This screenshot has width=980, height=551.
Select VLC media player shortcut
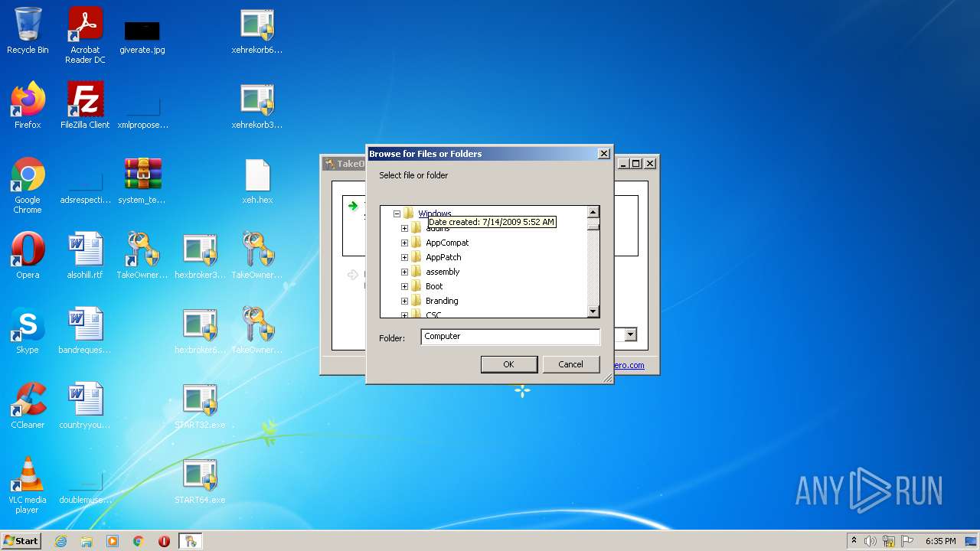[x=28, y=485]
